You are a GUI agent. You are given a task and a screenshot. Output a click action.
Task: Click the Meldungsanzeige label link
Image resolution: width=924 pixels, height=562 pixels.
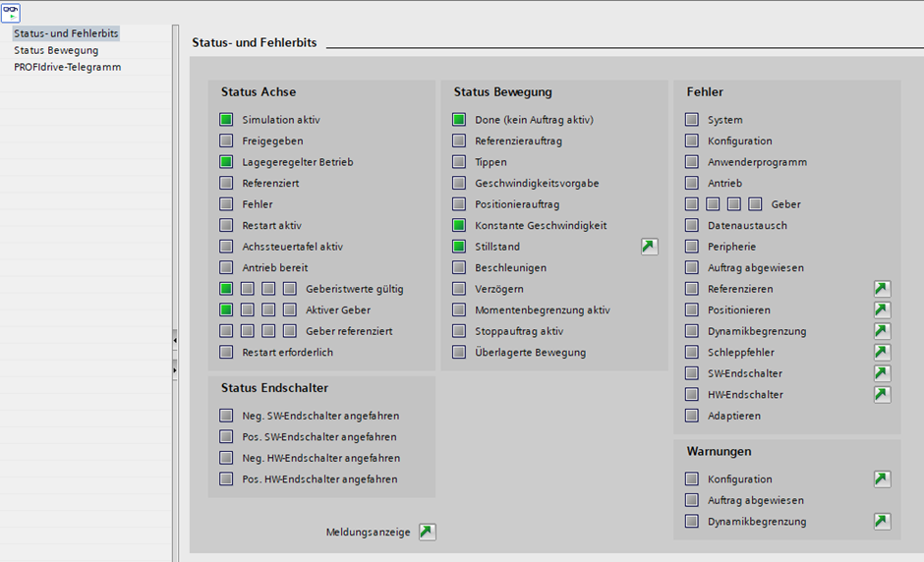click(x=367, y=532)
